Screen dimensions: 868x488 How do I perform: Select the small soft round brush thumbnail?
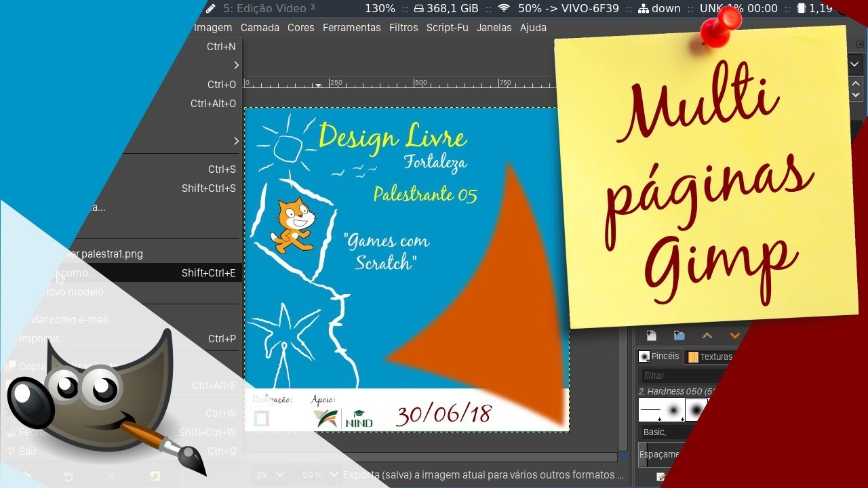[x=673, y=410]
